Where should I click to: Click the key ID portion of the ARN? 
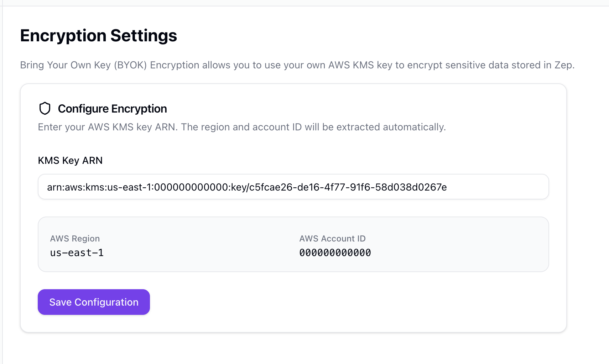[x=349, y=187]
